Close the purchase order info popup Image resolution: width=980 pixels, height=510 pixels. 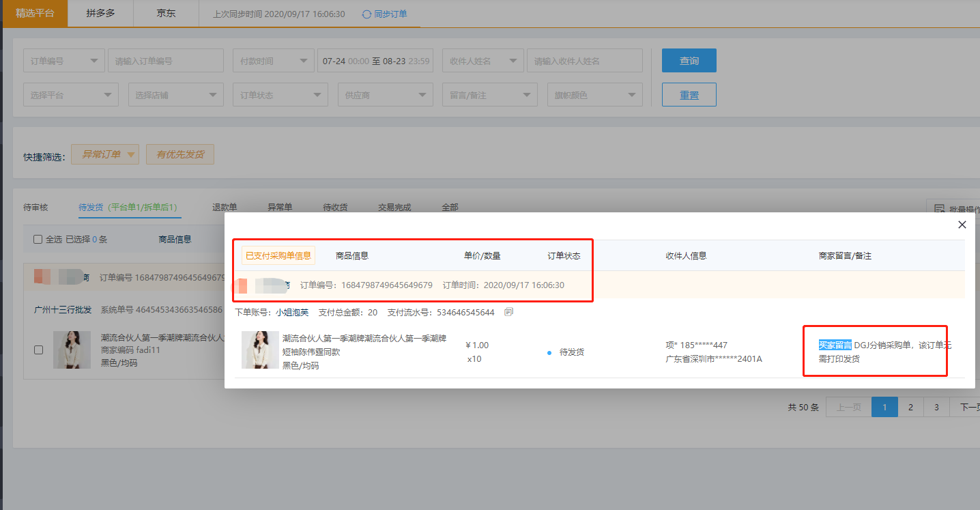pos(962,225)
